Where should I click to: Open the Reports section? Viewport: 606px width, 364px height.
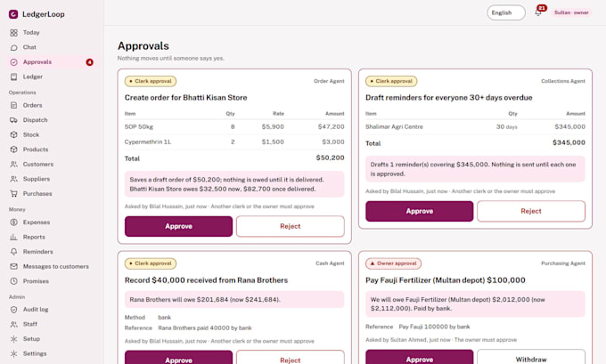pyautogui.click(x=34, y=237)
